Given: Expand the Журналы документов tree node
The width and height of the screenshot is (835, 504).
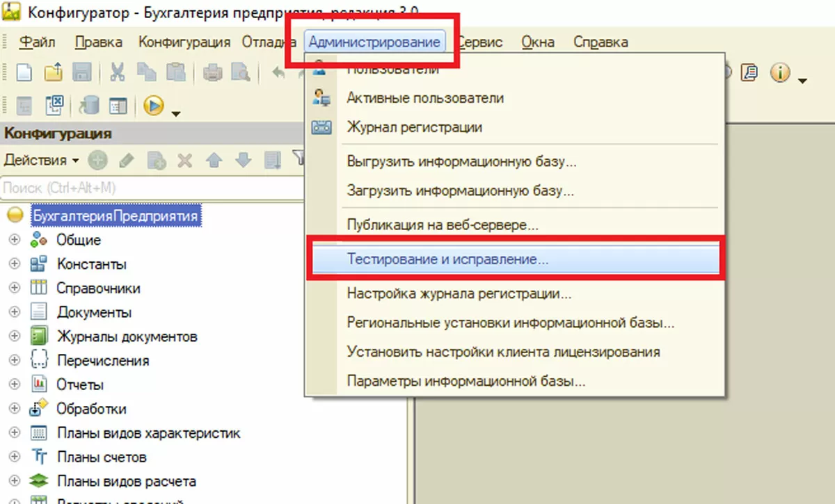Looking at the screenshot, I should pos(13,336).
